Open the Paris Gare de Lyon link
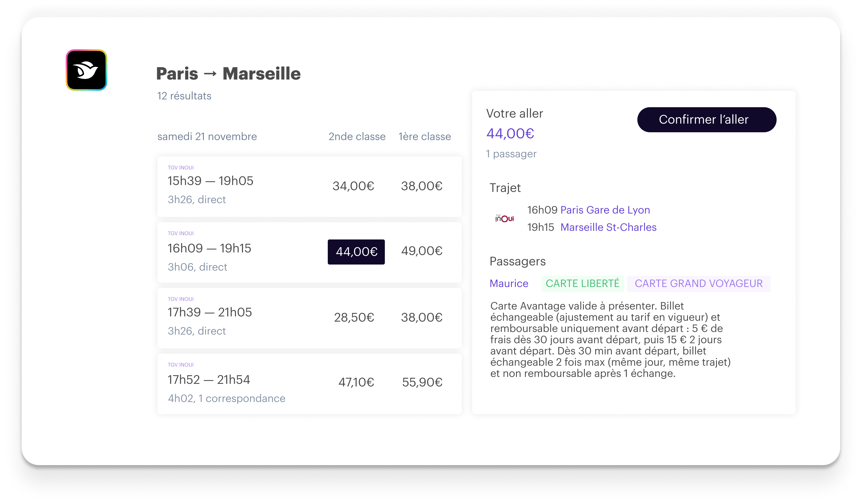 pyautogui.click(x=605, y=210)
